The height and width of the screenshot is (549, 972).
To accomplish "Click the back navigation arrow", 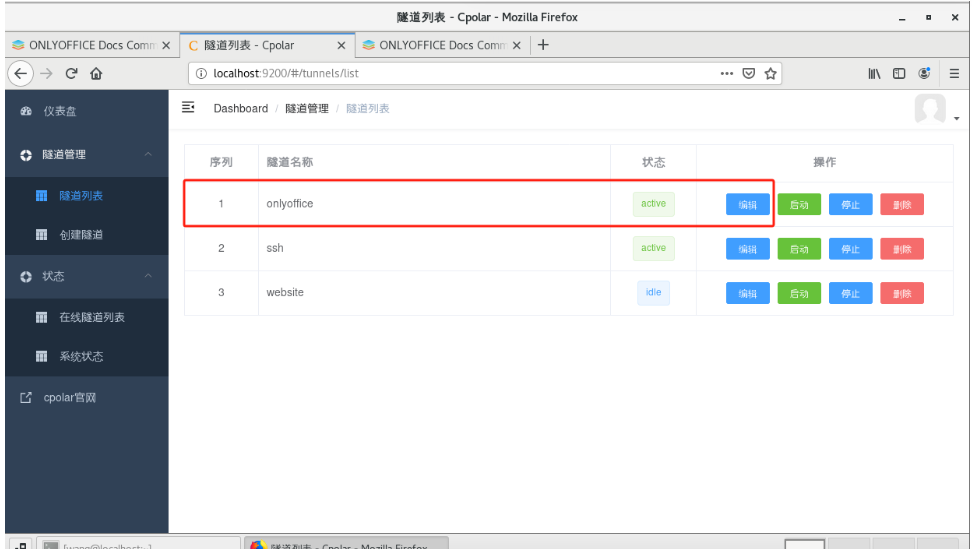I will (21, 73).
